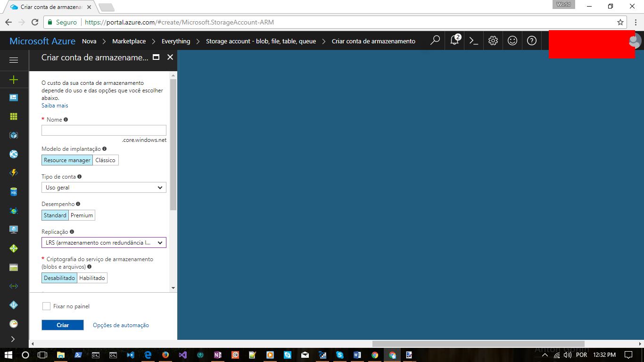The image size is (644, 362).
Task: Show info tooltip for Criptografia do serviço
Action: coord(89,267)
